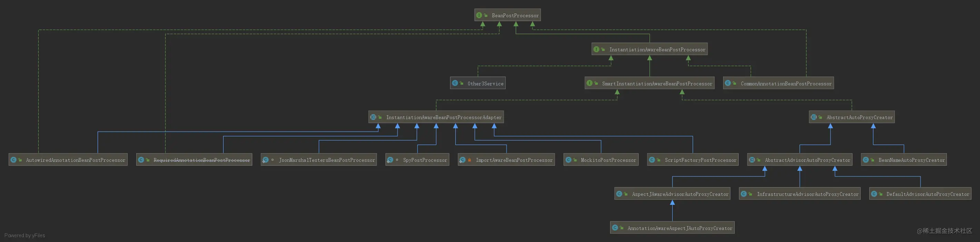Click the class icon of ScriptFactoryPostProcessor
The height and width of the screenshot is (242, 980).
(x=652, y=160)
